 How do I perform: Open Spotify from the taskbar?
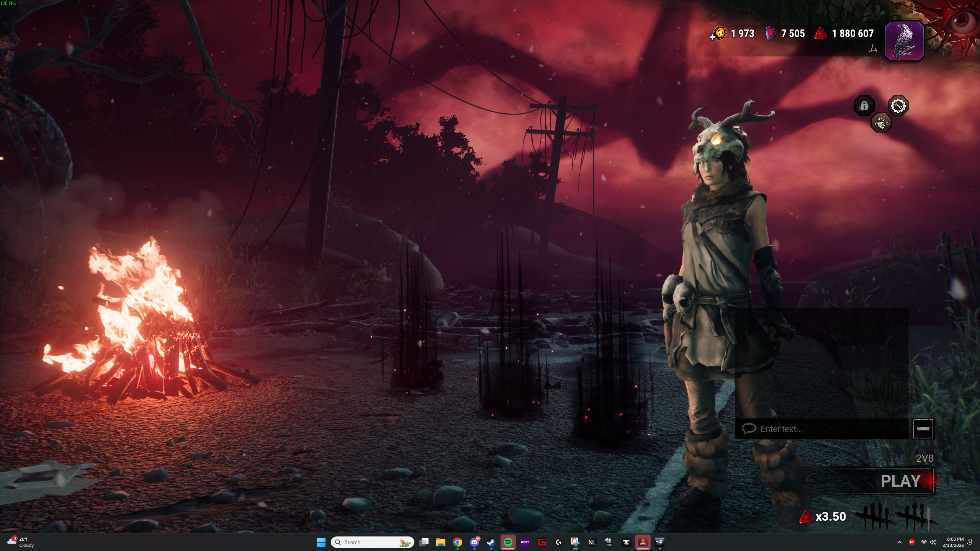point(508,542)
